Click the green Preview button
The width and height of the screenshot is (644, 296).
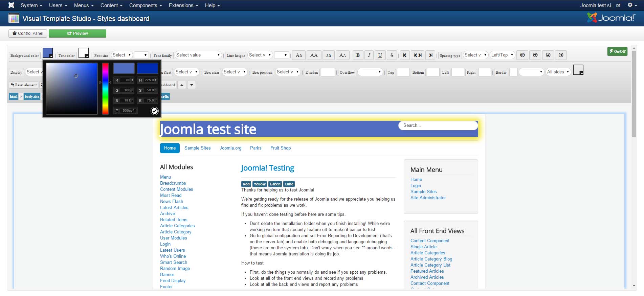tap(77, 33)
